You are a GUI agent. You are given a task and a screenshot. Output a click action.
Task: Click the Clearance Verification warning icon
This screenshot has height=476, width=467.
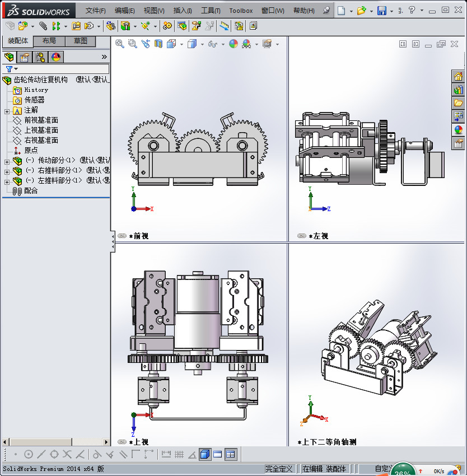(239, 26)
